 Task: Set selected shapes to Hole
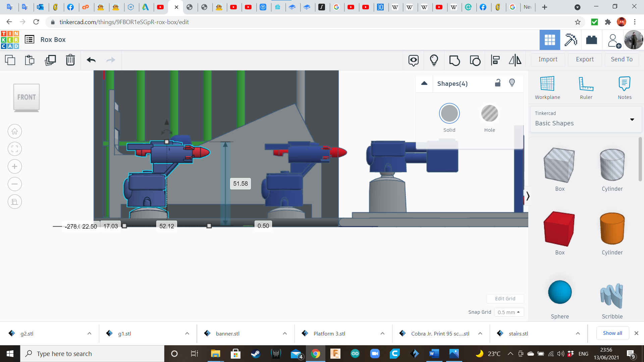(x=489, y=114)
